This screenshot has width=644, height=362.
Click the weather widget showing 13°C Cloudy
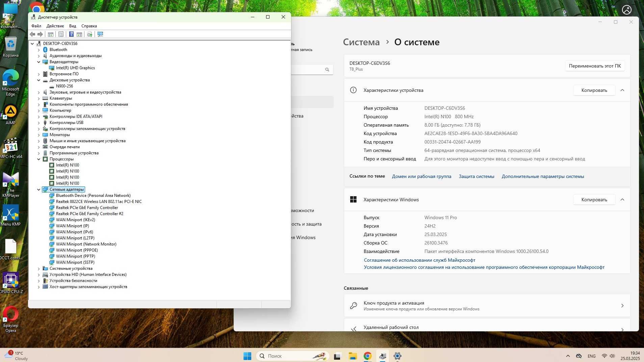[16, 356]
